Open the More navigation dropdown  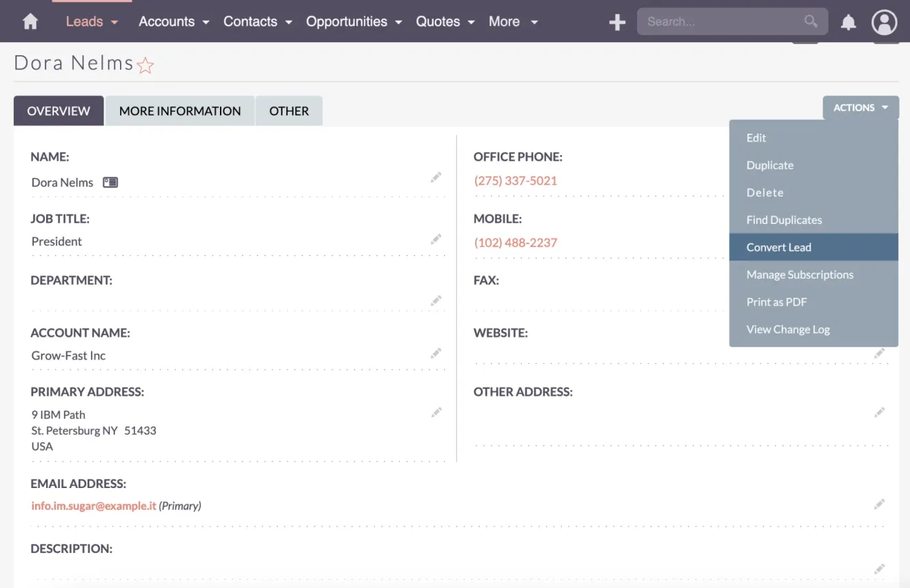click(x=512, y=21)
